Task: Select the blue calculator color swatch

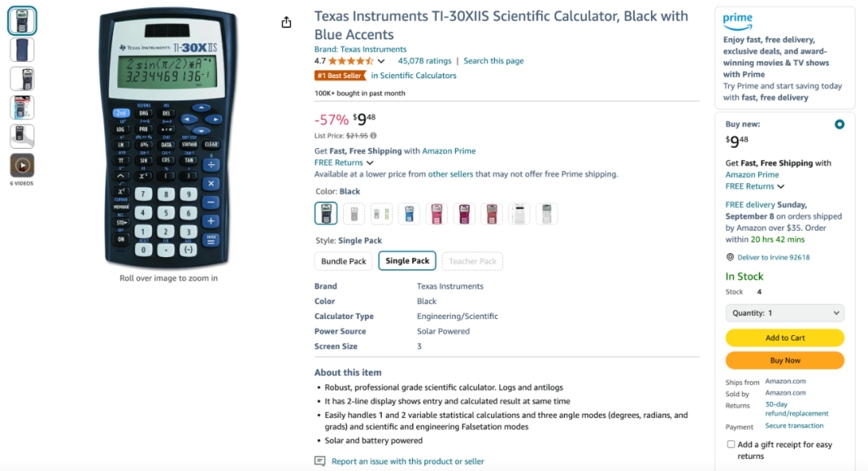Action: coord(409,214)
